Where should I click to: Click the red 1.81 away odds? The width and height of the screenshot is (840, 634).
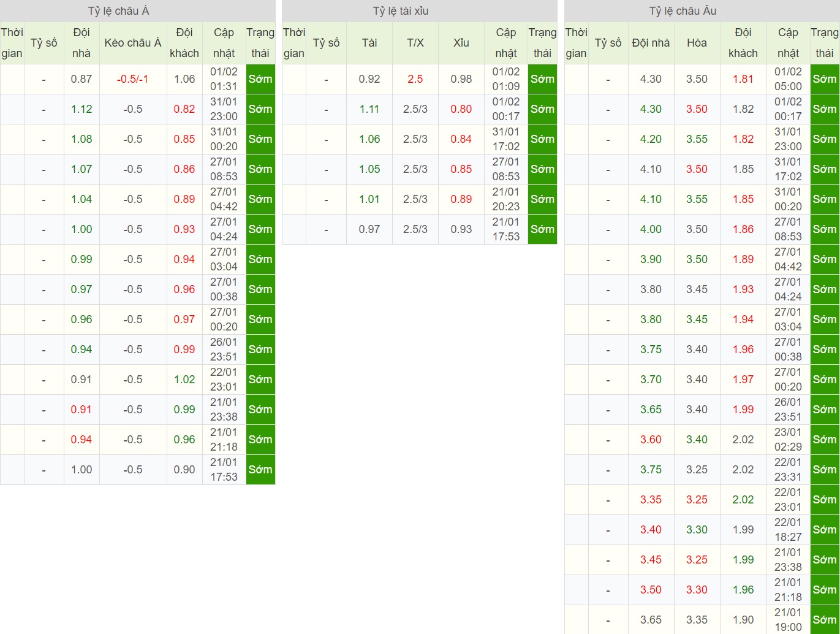pyautogui.click(x=743, y=79)
